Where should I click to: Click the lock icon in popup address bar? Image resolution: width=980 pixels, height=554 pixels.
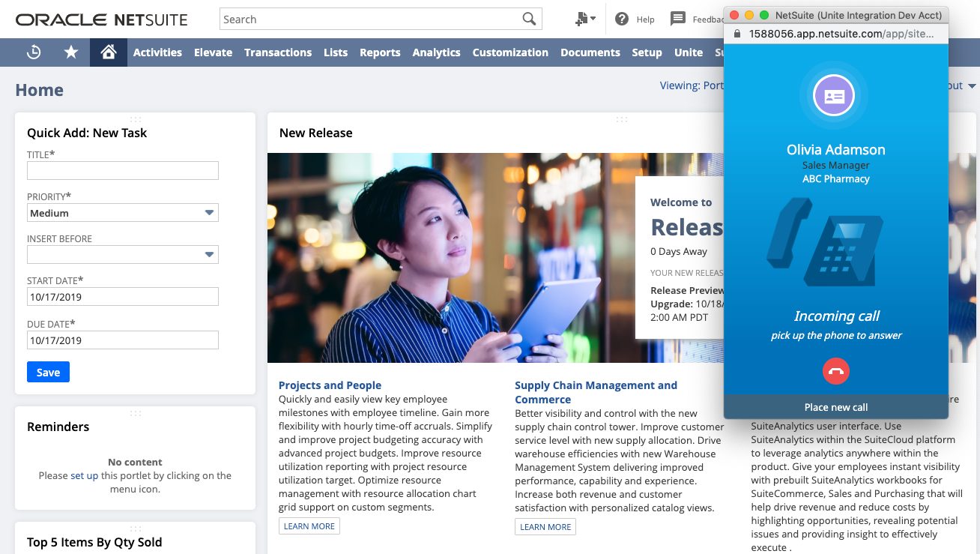click(x=736, y=34)
